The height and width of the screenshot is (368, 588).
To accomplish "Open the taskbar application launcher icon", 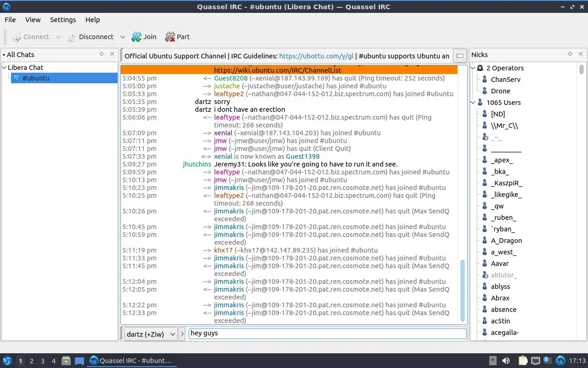I will tap(7, 361).
